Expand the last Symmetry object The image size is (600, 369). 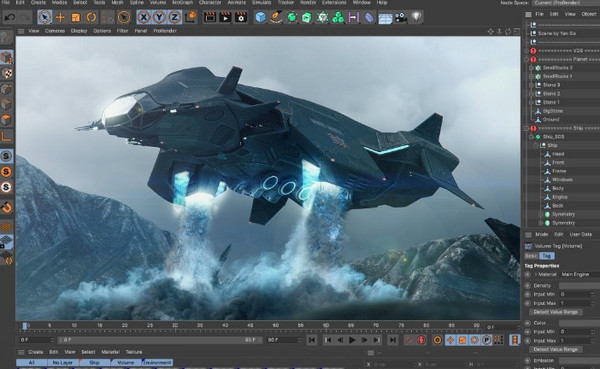(x=540, y=223)
